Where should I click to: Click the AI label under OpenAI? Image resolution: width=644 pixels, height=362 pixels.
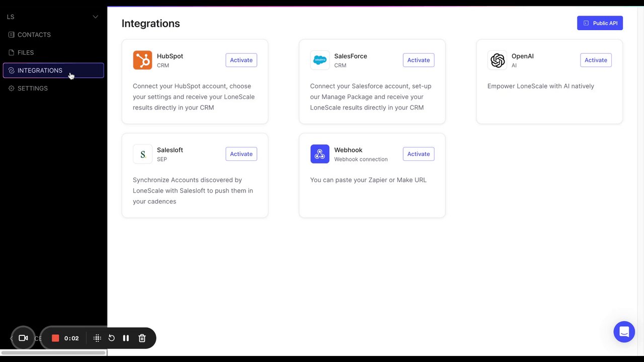[x=514, y=65]
